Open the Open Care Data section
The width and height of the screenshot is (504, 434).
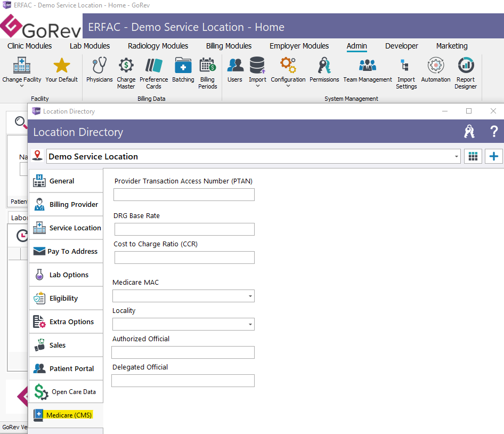coord(66,391)
